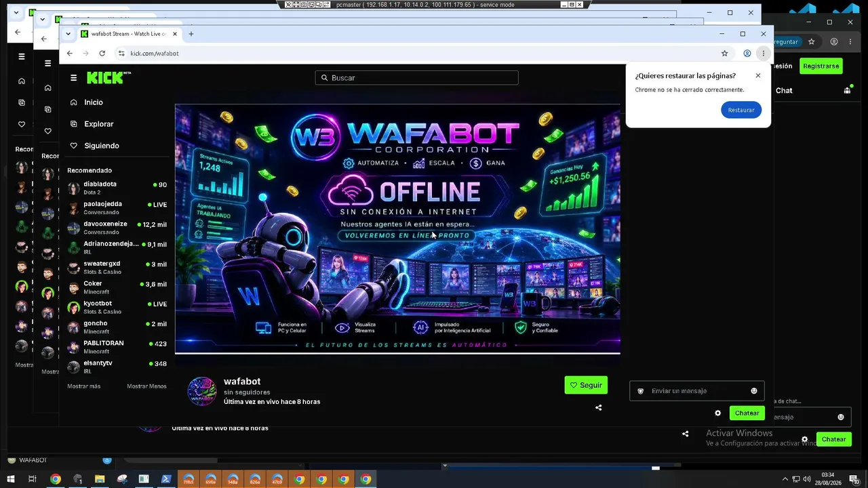868x488 pixels.
Task: Open tab search dropdown in front Chrome window
Action: tap(68, 34)
